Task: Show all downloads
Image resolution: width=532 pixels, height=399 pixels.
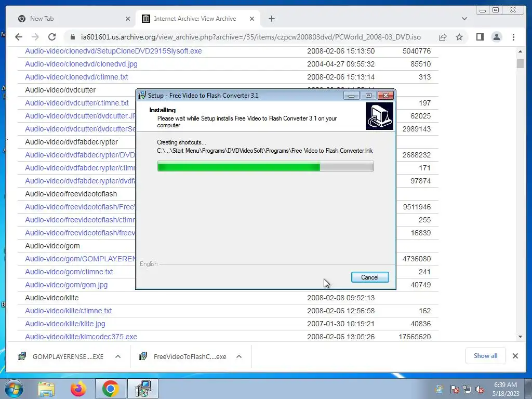Action: [x=486, y=356]
